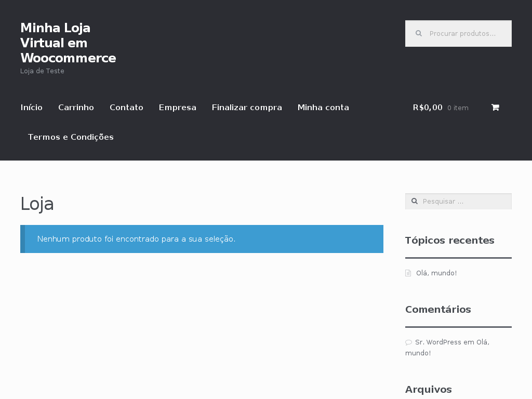Open the "Olá, mundo!" recent topic link
The width and height of the screenshot is (532, 399).
pyautogui.click(x=436, y=273)
